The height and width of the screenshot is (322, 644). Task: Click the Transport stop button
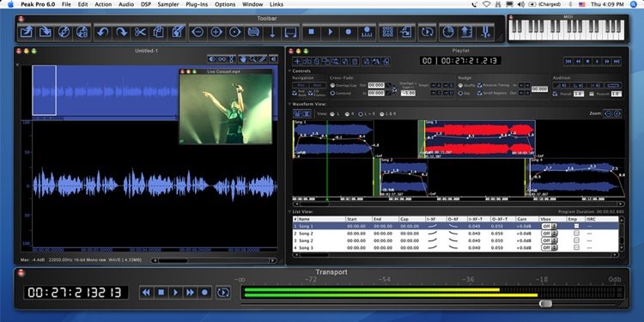point(161,293)
